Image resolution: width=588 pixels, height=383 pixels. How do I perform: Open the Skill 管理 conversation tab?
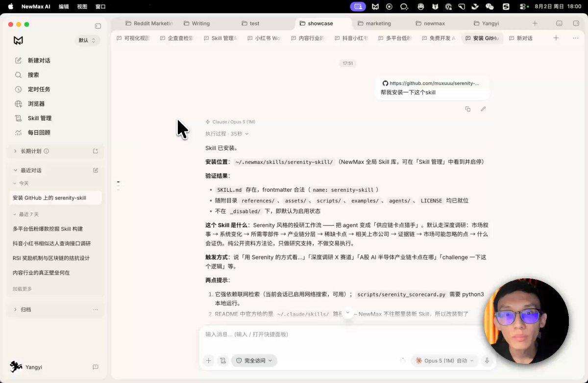[x=220, y=38]
